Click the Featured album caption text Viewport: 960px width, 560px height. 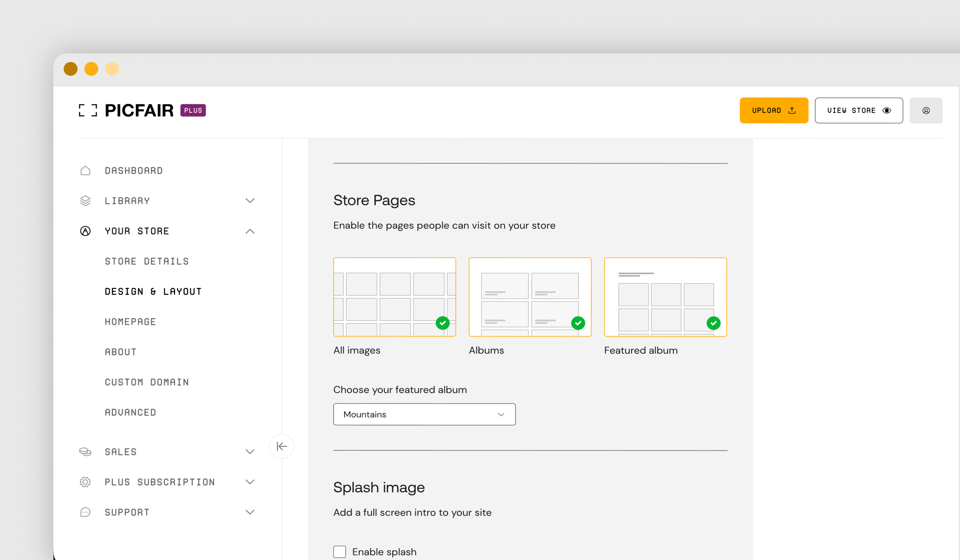[641, 350]
